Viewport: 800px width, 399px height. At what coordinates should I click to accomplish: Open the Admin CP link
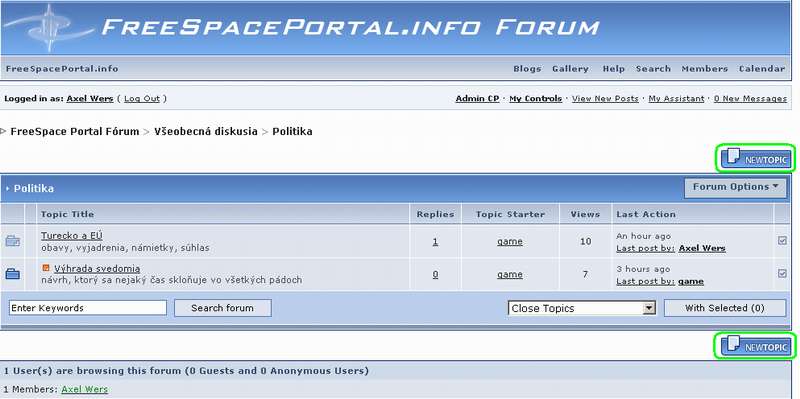(x=477, y=99)
